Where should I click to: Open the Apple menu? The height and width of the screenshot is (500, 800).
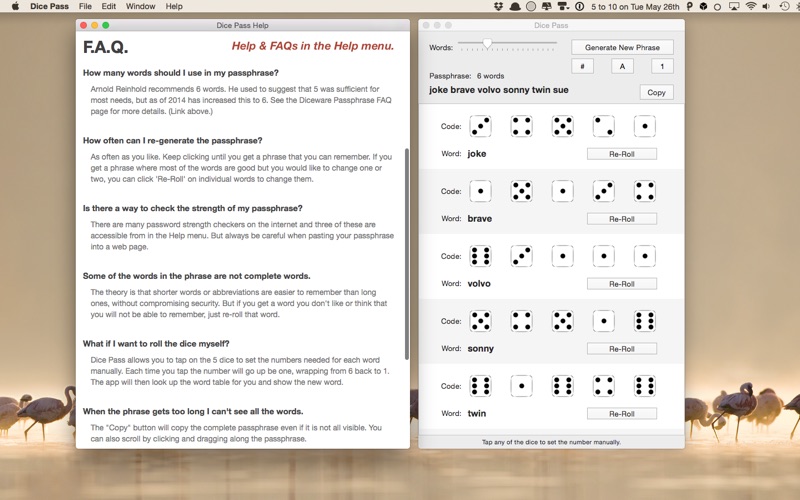pyautogui.click(x=15, y=6)
